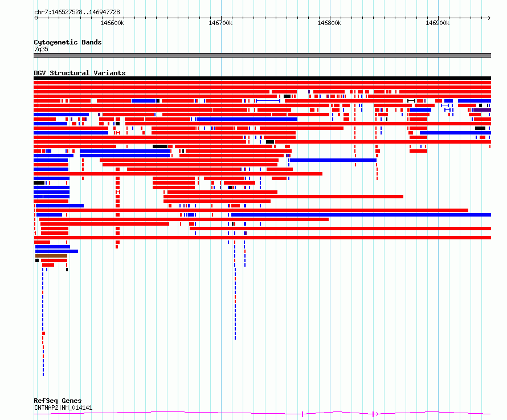Open the DGV Structural Variants track title

click(80, 73)
